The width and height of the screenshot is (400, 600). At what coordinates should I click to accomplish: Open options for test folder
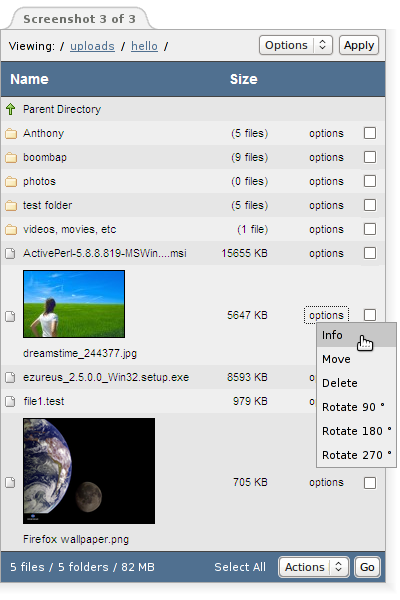point(326,205)
